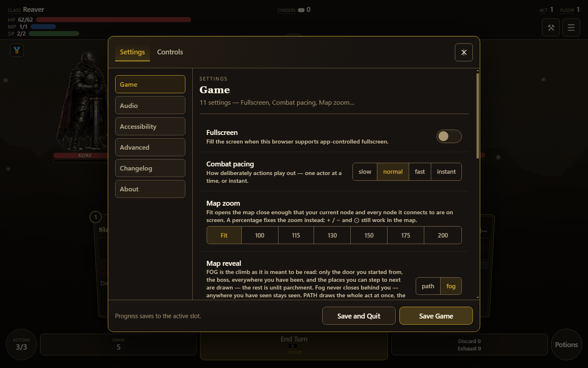
Task: Open the Draw pile counter
Action: [x=118, y=345]
